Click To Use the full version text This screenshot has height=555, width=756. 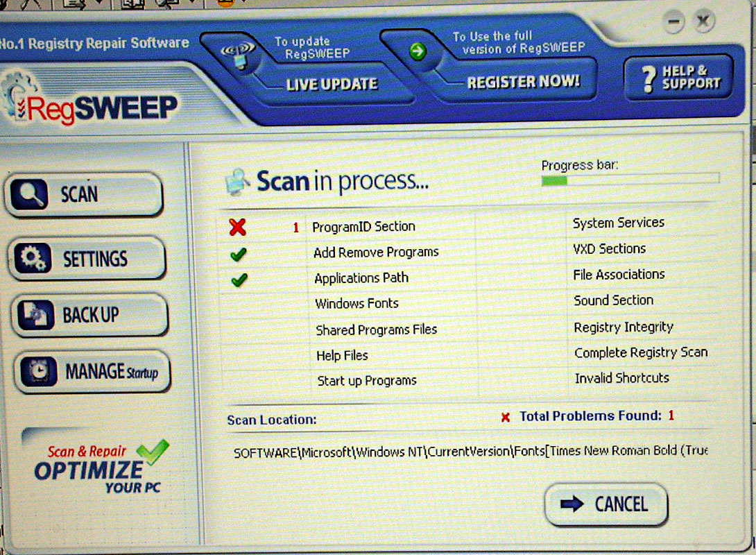click(x=519, y=42)
